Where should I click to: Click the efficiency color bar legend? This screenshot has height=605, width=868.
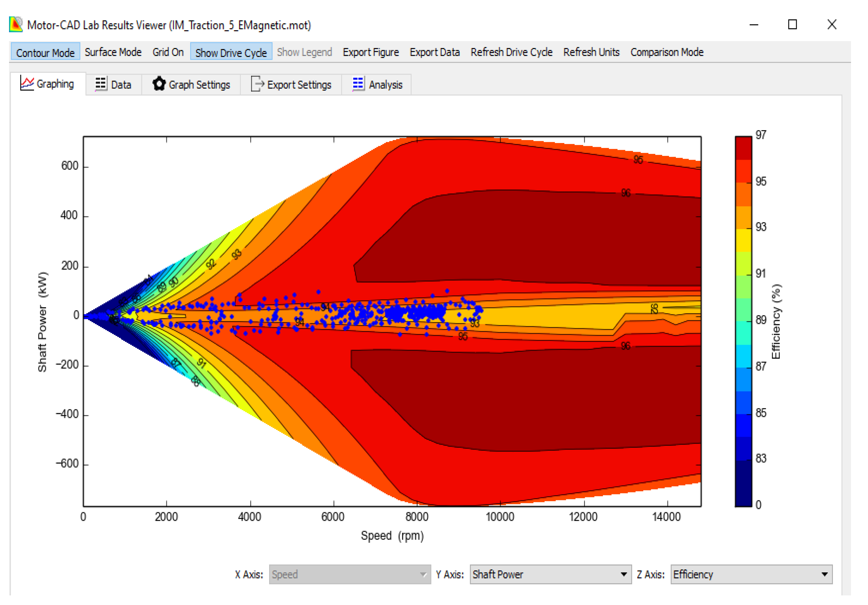pyautogui.click(x=743, y=321)
